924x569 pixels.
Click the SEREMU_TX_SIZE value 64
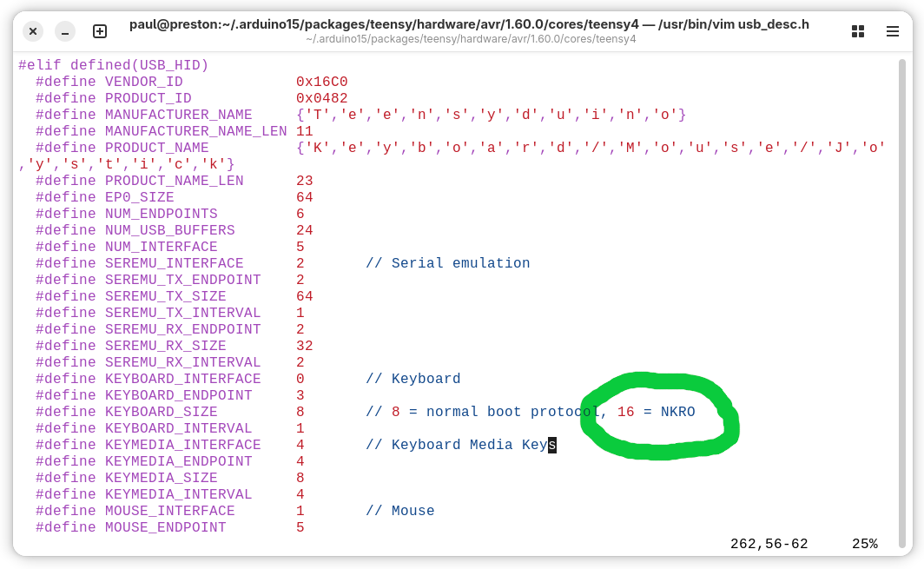point(305,296)
